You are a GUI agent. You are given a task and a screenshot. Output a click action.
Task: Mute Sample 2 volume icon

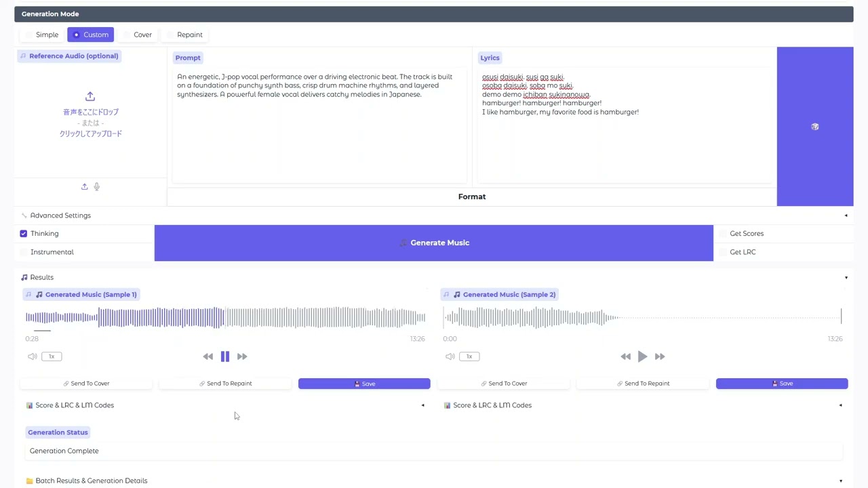[450, 357]
